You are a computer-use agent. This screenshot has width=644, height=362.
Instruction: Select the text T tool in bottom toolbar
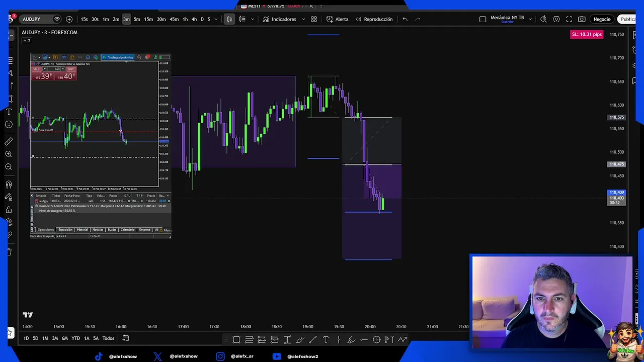coord(326,340)
